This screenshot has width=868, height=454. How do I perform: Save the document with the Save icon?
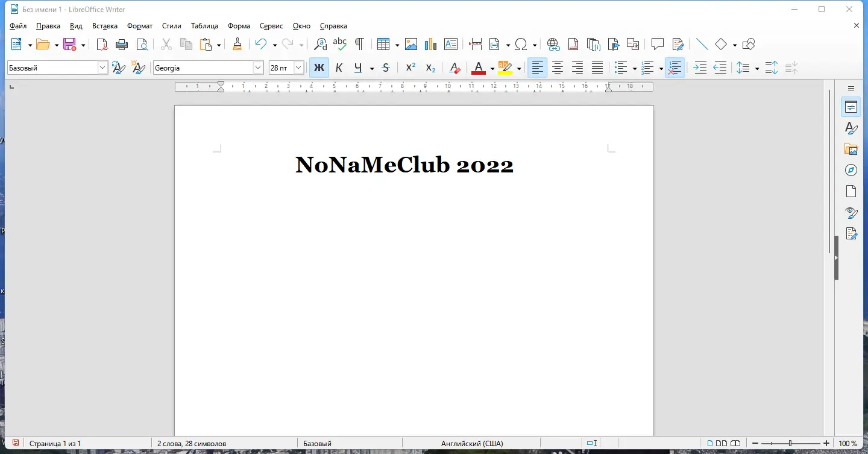tap(69, 44)
